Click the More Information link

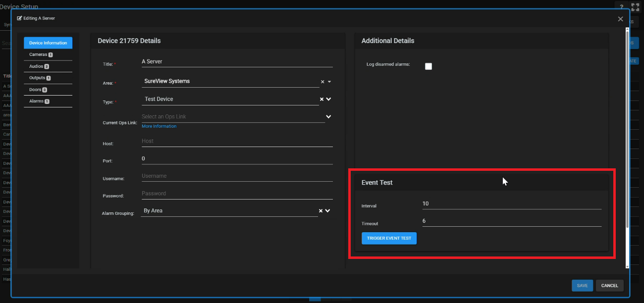(159, 126)
